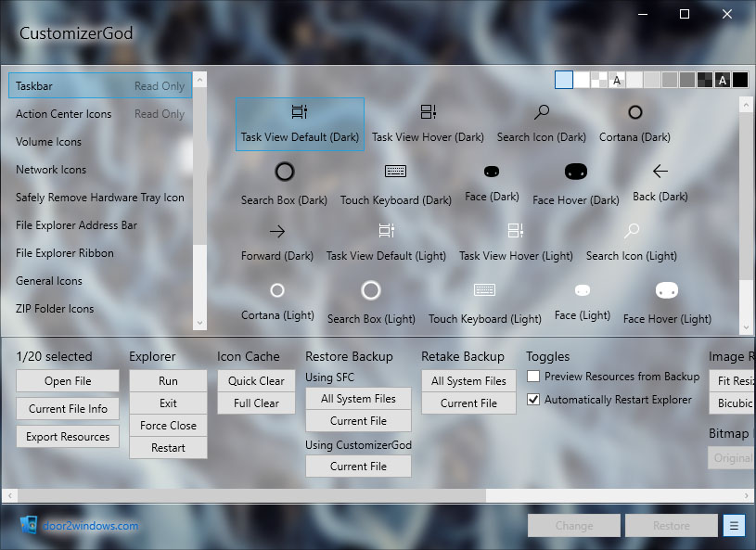
Task: Select Network Icons in the list
Action: [x=100, y=170]
